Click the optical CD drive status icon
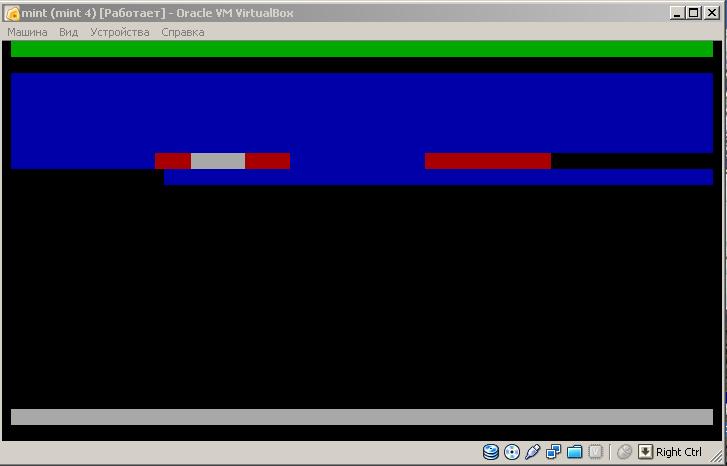Viewport: 727px width, 466px height. click(x=512, y=451)
